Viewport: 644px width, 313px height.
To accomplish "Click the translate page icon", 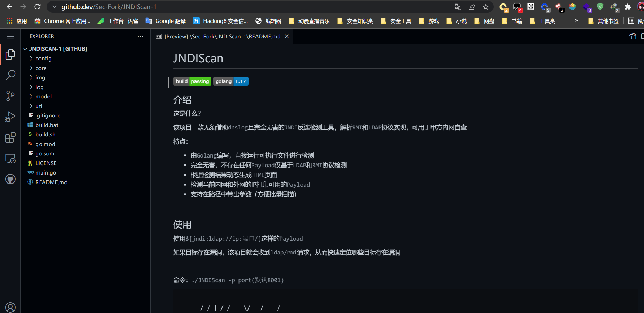I will pyautogui.click(x=458, y=7).
